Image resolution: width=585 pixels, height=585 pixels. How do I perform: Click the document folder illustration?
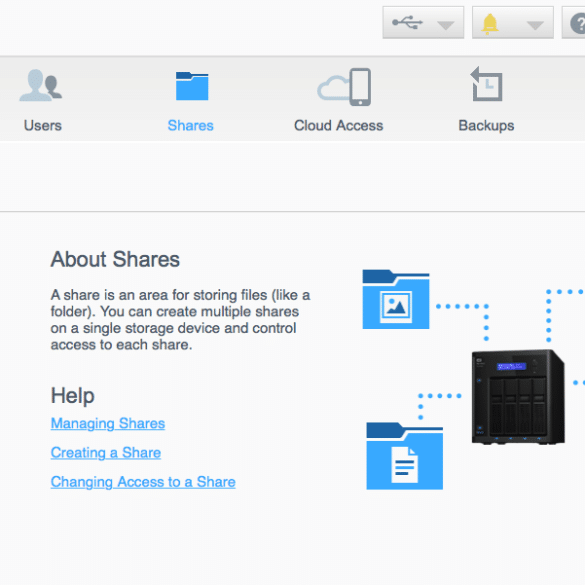pyautogui.click(x=404, y=456)
